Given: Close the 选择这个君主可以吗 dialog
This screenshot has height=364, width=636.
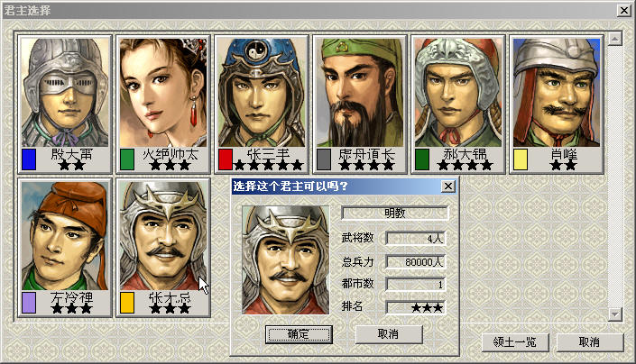Looking at the screenshot, I should [x=447, y=187].
